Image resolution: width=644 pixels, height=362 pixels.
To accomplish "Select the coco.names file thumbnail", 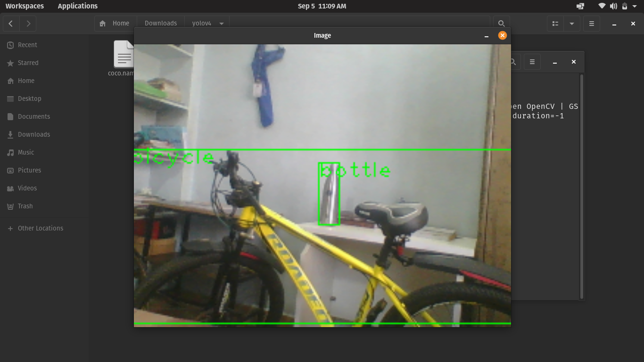I will 124,55.
